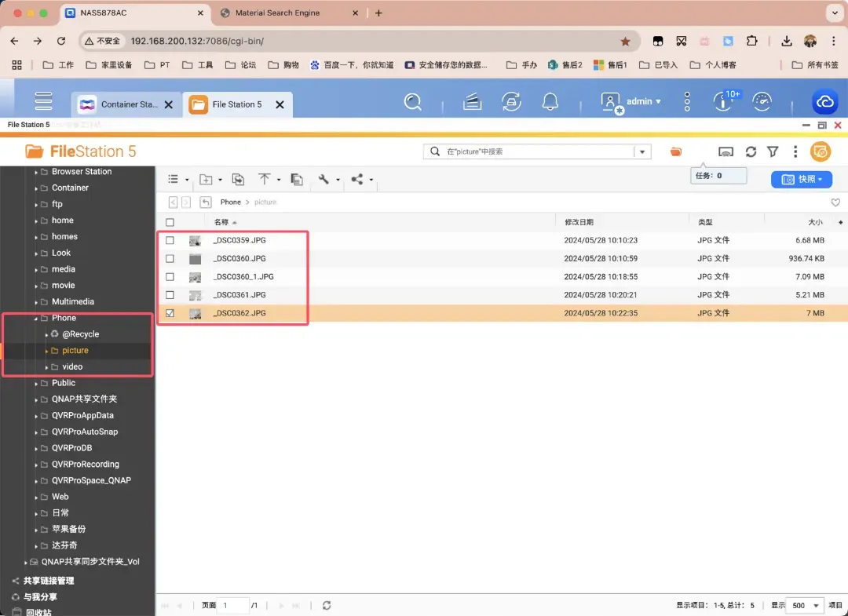Image resolution: width=848 pixels, height=616 pixels.
Task: Open the QTS main menu hamburger
Action: [43, 101]
